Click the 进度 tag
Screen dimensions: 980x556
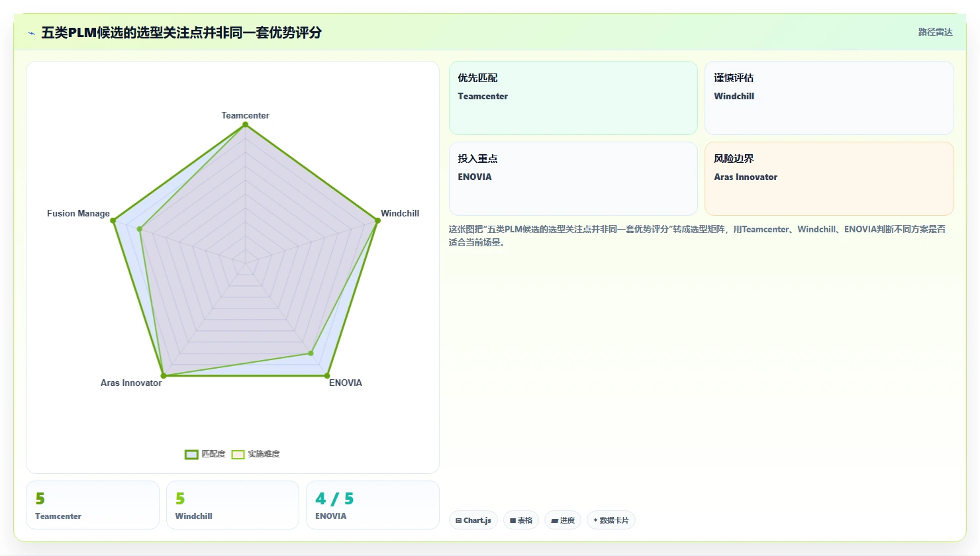coord(563,520)
